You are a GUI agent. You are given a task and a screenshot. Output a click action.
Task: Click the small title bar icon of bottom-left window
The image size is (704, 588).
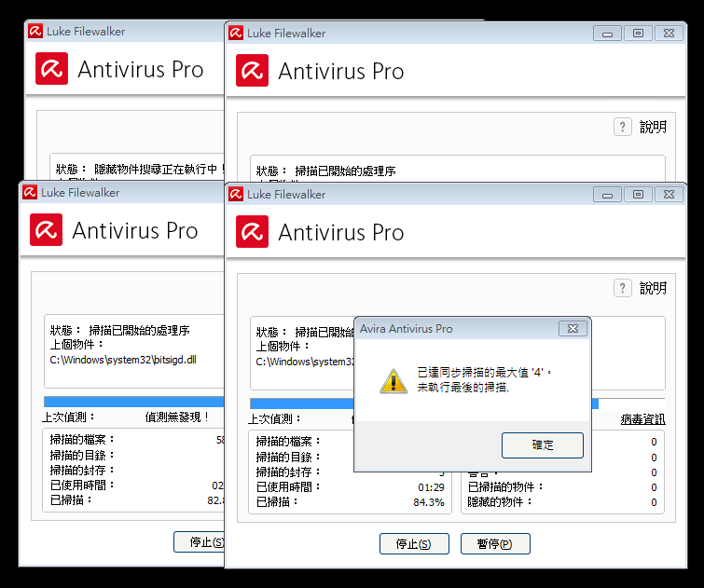(x=29, y=192)
